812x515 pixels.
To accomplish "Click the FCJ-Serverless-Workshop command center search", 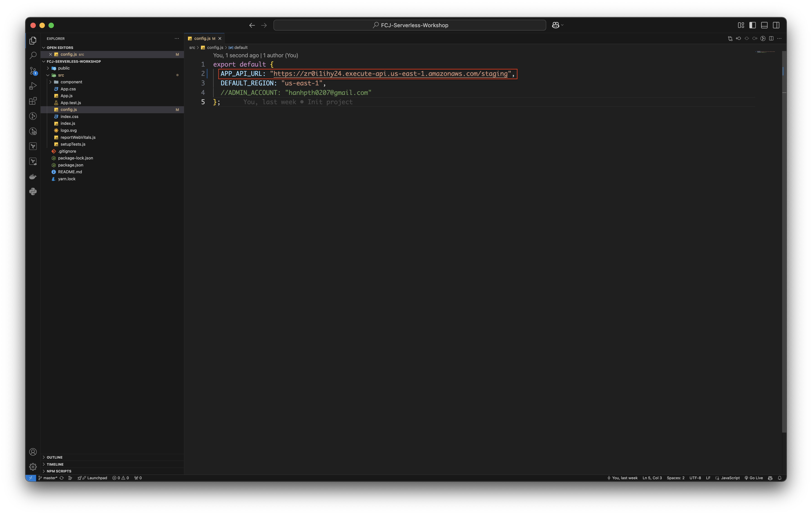I will tap(410, 25).
